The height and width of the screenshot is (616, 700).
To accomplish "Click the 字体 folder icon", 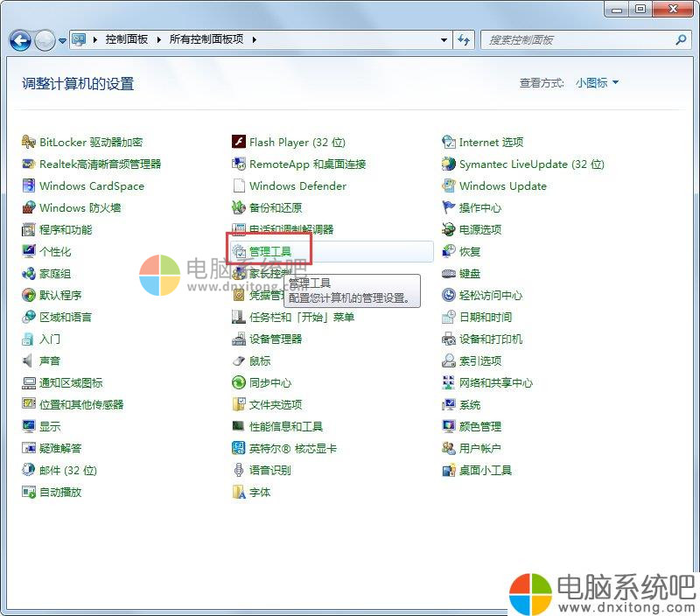I will tap(239, 493).
